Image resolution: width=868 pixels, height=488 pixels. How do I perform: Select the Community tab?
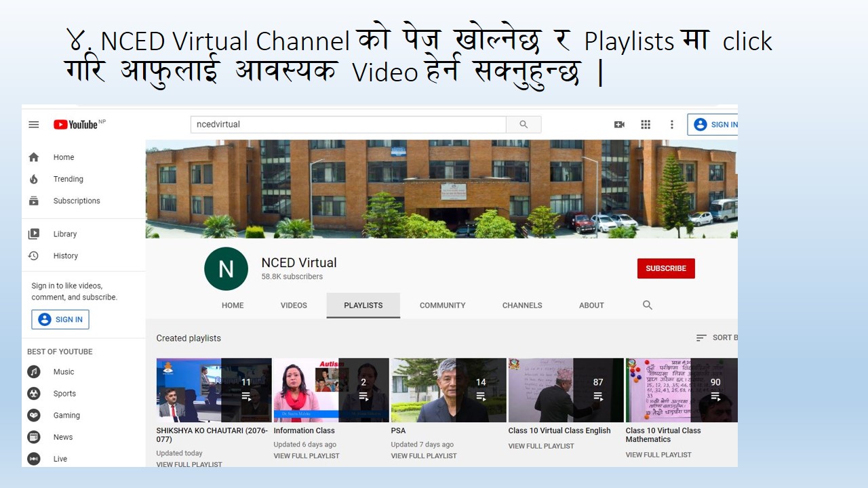tap(442, 306)
